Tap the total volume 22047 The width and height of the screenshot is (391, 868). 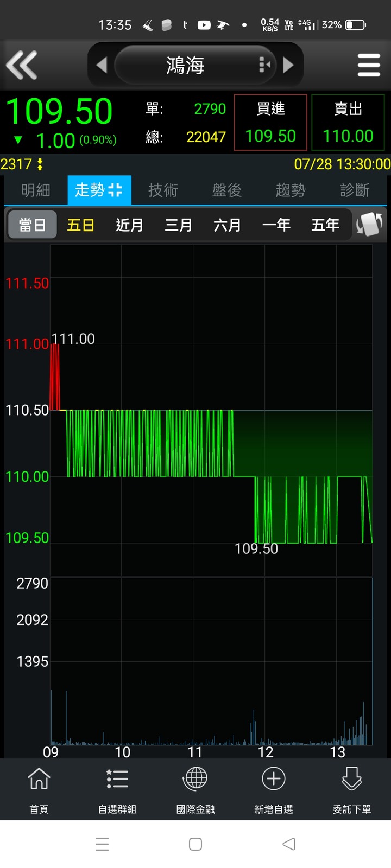tap(206, 137)
